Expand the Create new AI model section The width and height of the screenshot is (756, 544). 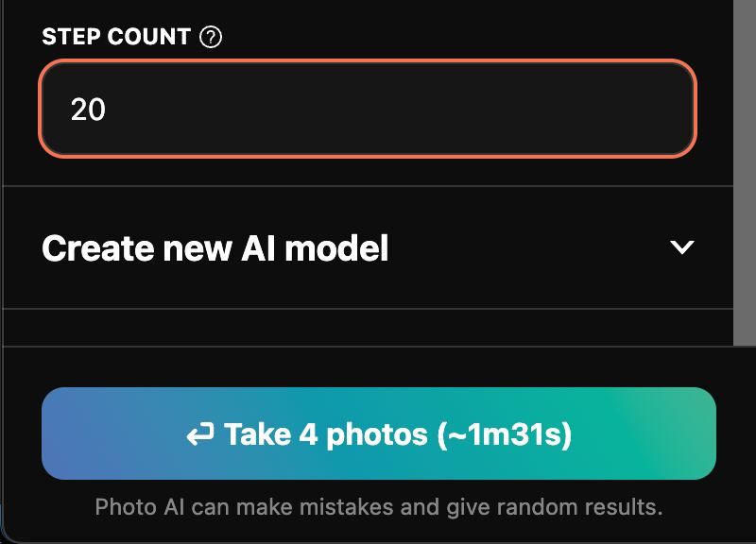point(368,247)
